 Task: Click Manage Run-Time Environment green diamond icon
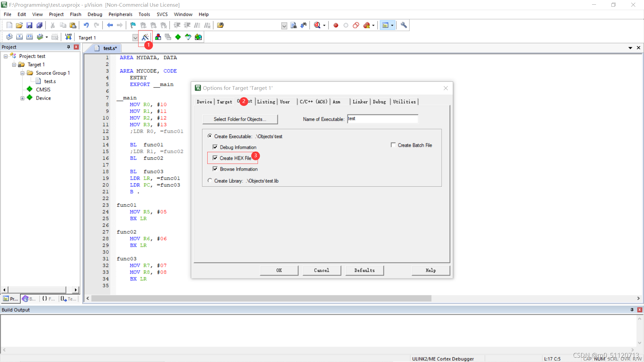tap(178, 37)
